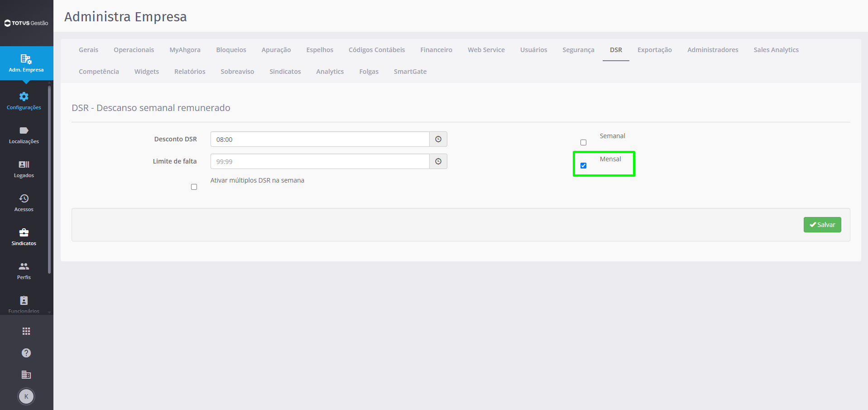Open the MyAhgora tab
Image resolution: width=868 pixels, height=410 pixels.
point(185,50)
